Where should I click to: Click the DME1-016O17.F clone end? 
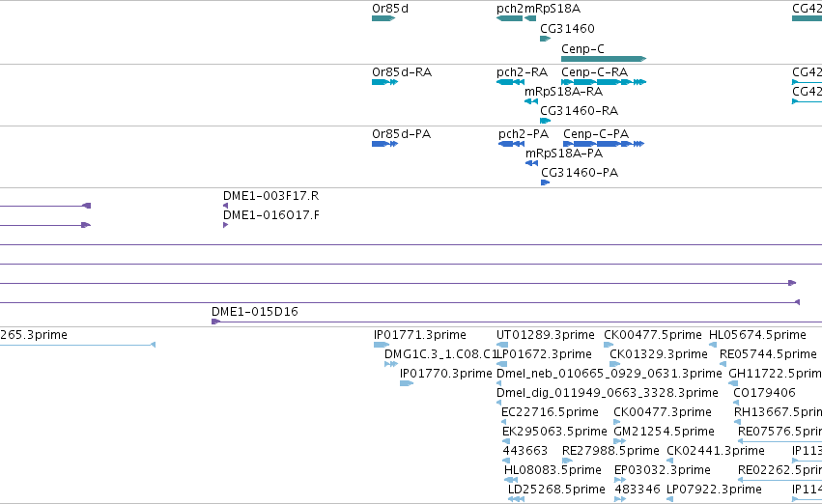[225, 225]
